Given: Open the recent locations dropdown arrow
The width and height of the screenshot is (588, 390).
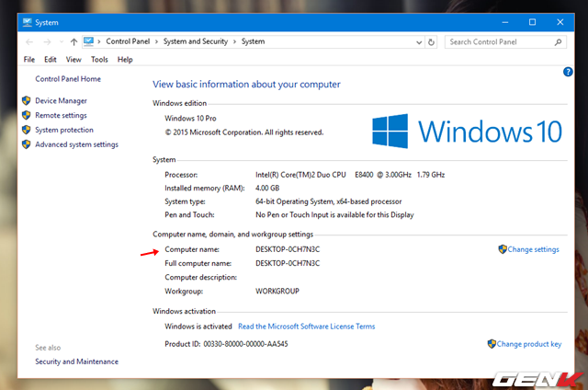Looking at the screenshot, I should [61, 42].
